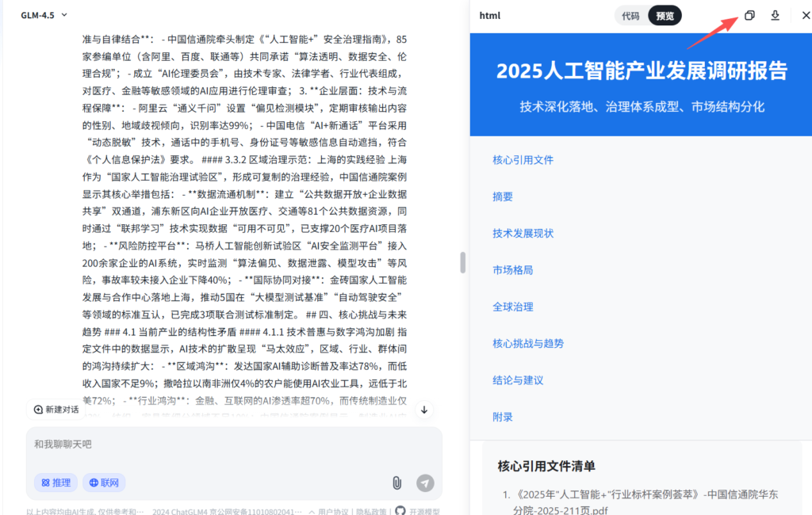Jump to 技术发展现状 section
Image resolution: width=812 pixels, height=515 pixels.
coord(523,233)
